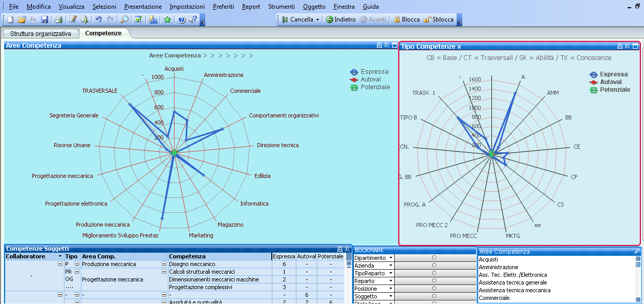Image resolution: width=644 pixels, height=304 pixels.
Task: Open the Posizione dropdown arrow
Action: coord(391,289)
